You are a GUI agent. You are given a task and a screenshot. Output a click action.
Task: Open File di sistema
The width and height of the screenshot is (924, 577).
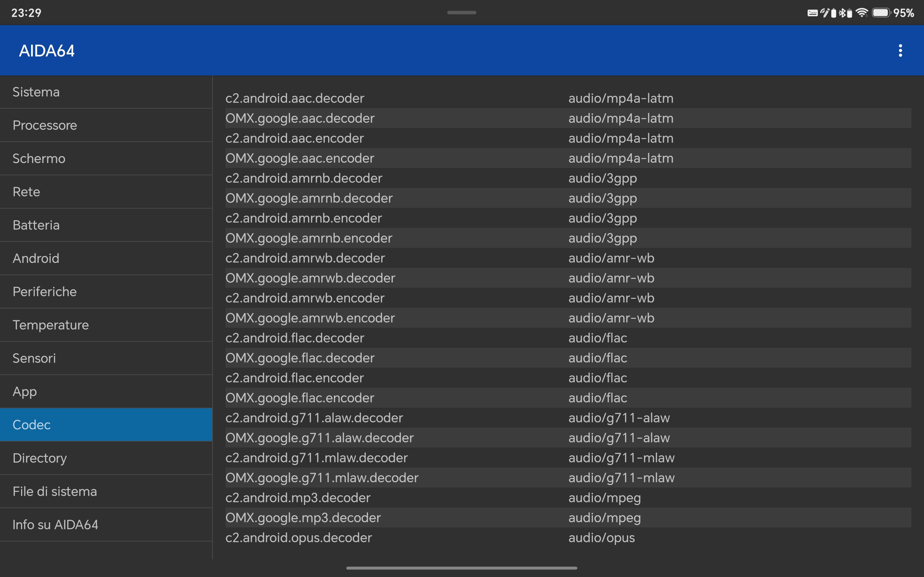pyautogui.click(x=106, y=491)
